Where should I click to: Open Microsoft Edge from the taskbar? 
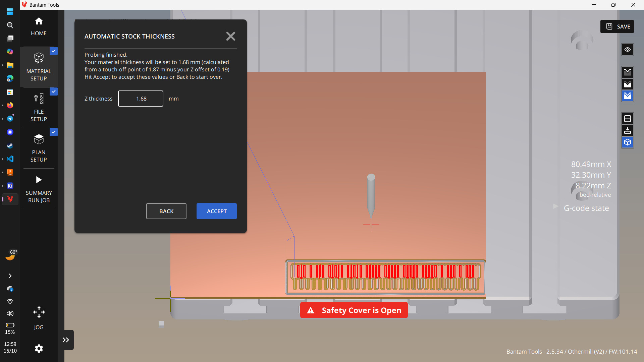[x=10, y=78]
